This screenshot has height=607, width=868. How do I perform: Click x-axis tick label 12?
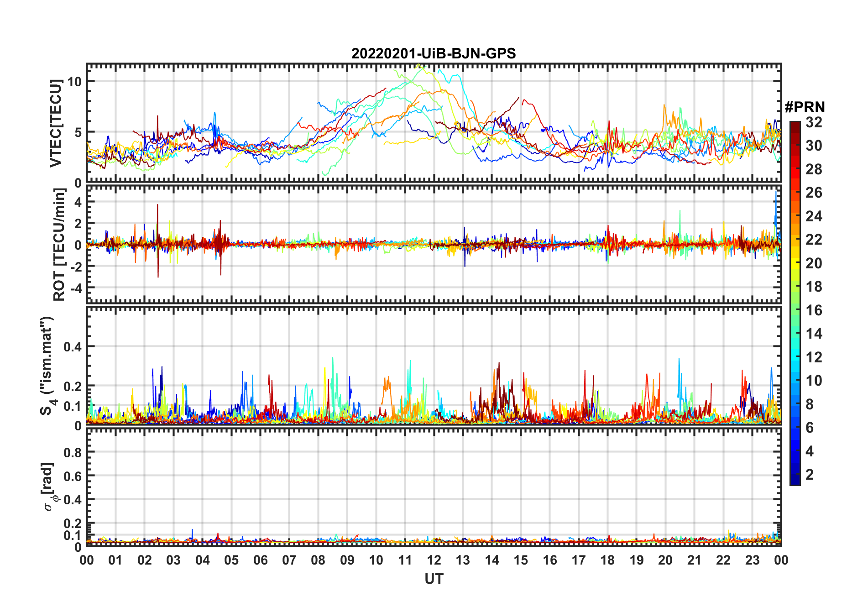tap(434, 560)
